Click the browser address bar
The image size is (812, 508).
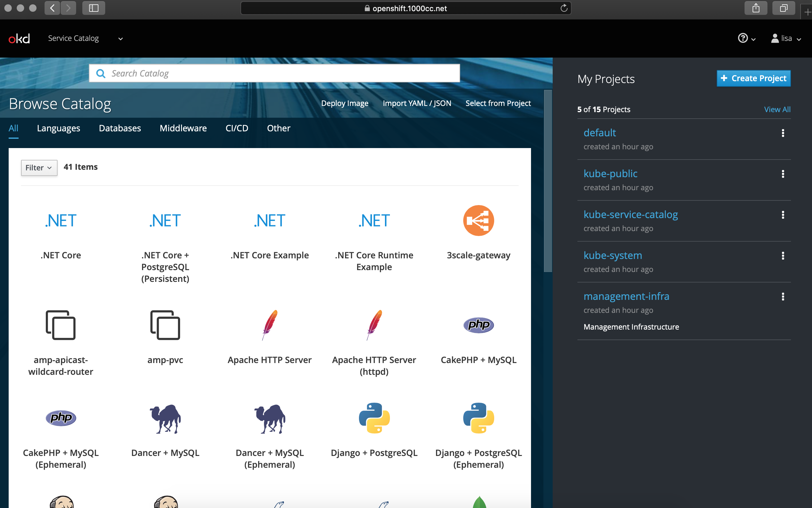pos(406,8)
